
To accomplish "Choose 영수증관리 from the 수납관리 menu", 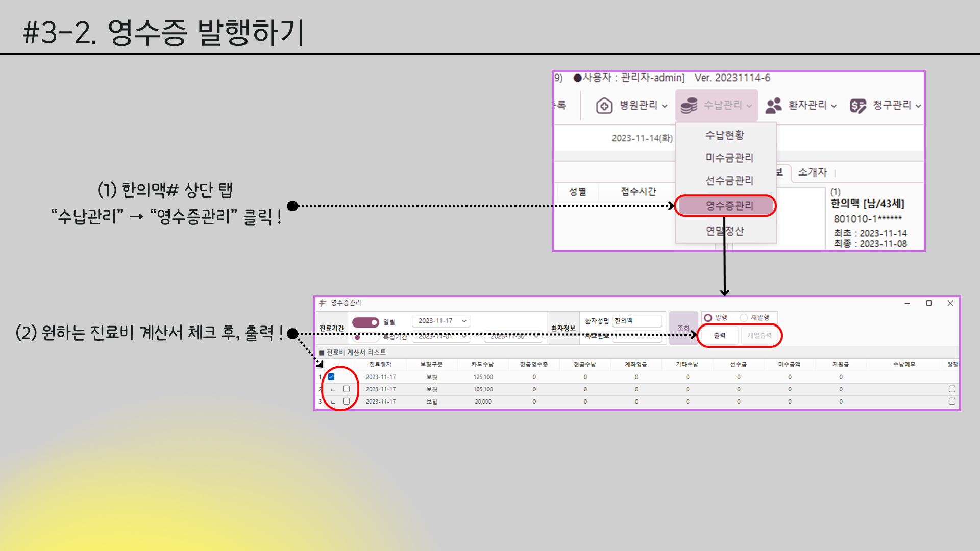I will (729, 206).
